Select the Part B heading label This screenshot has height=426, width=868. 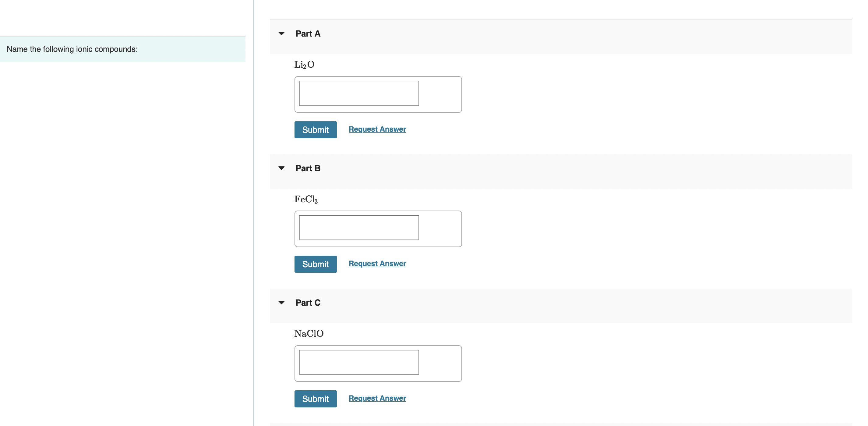(x=308, y=168)
